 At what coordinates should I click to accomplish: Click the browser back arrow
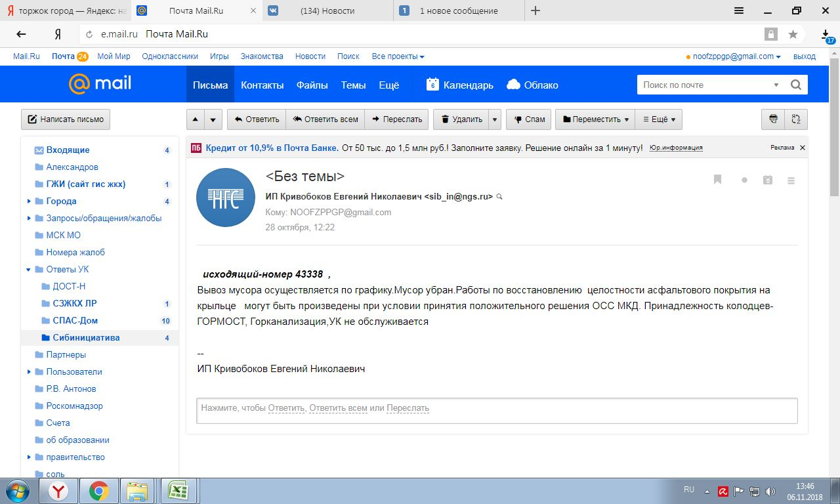click(x=21, y=34)
